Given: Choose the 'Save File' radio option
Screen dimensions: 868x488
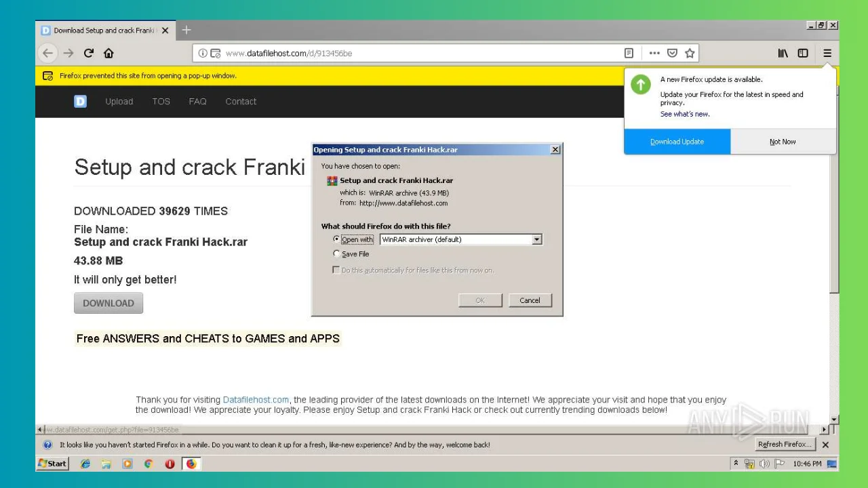Looking at the screenshot, I should (336, 254).
